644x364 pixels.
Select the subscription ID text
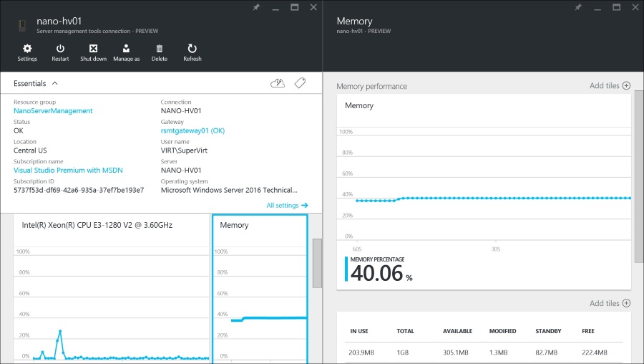click(x=79, y=190)
